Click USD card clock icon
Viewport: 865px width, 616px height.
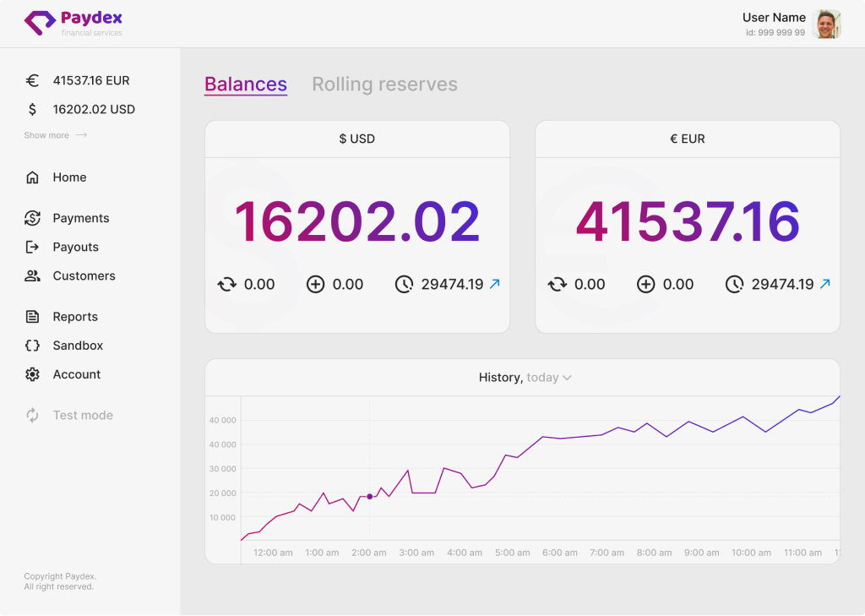(x=404, y=284)
